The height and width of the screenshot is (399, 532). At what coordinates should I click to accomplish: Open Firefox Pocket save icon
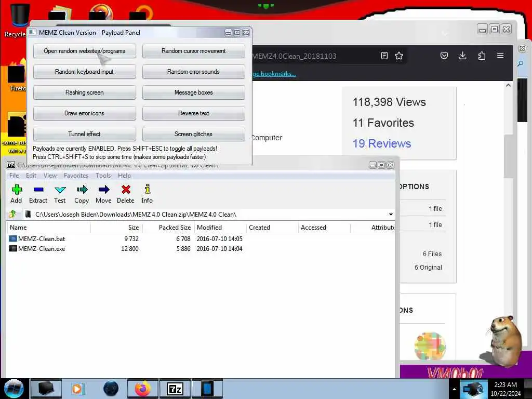pos(444,56)
